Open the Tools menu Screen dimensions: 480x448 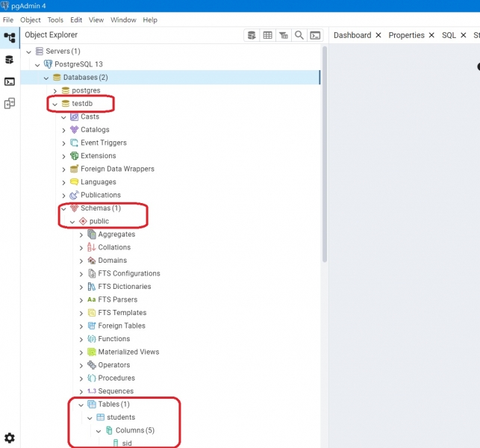[55, 20]
